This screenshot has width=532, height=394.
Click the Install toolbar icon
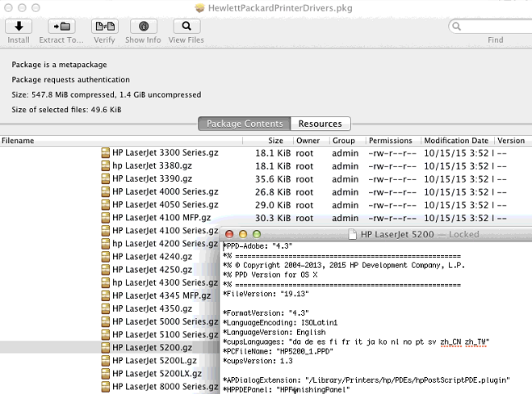coord(19,27)
